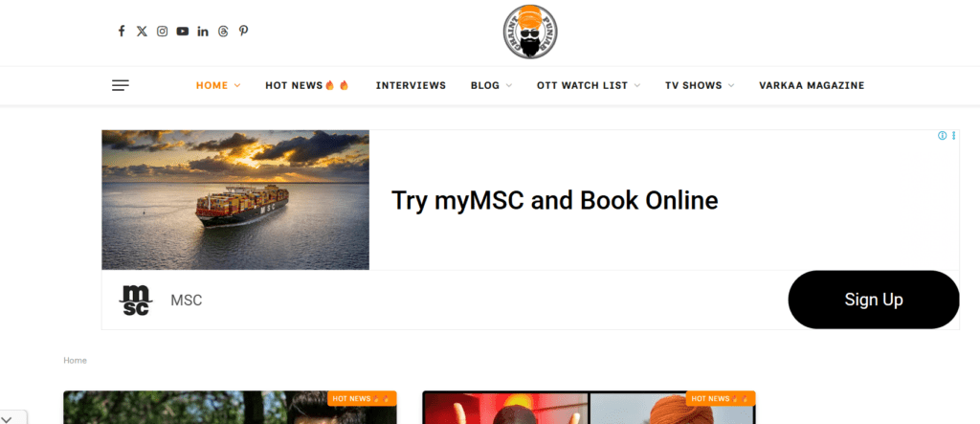Open the Instagram social icon

pyautogui.click(x=162, y=31)
